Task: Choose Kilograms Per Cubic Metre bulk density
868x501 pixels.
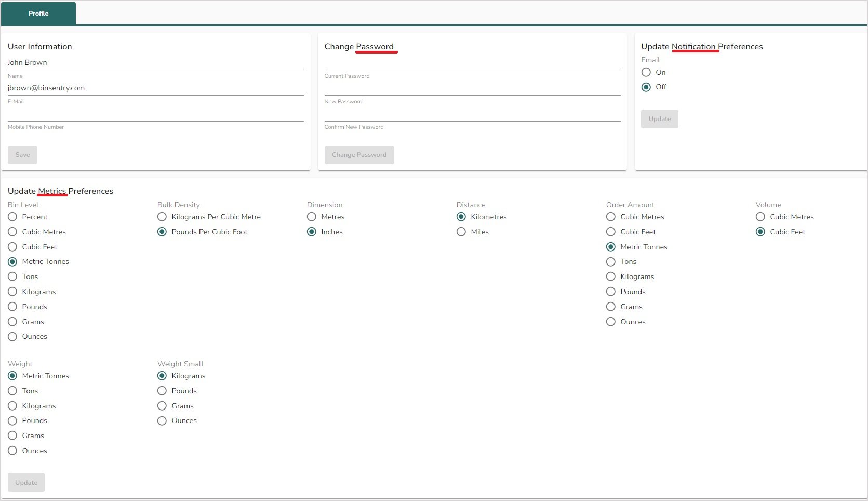Action: click(x=162, y=217)
